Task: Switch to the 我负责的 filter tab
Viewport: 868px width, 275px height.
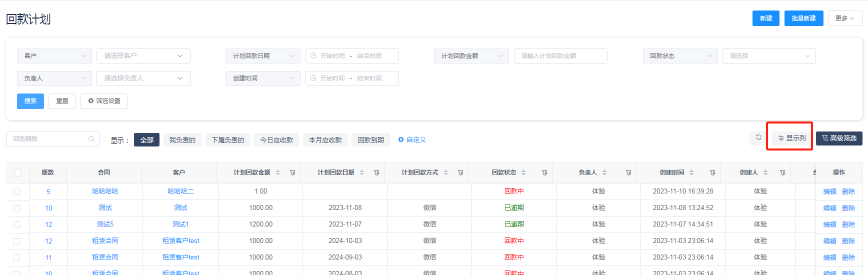Action: pyautogui.click(x=182, y=140)
